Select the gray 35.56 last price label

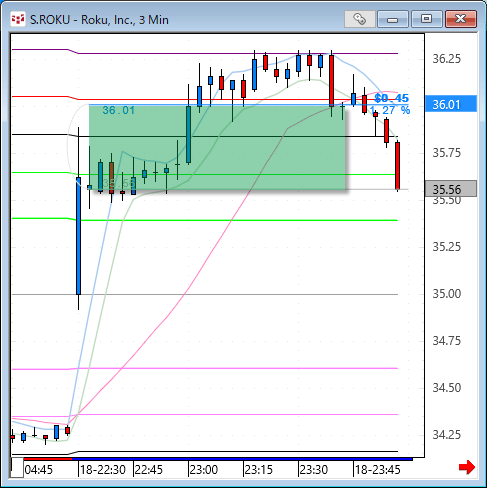[451, 189]
